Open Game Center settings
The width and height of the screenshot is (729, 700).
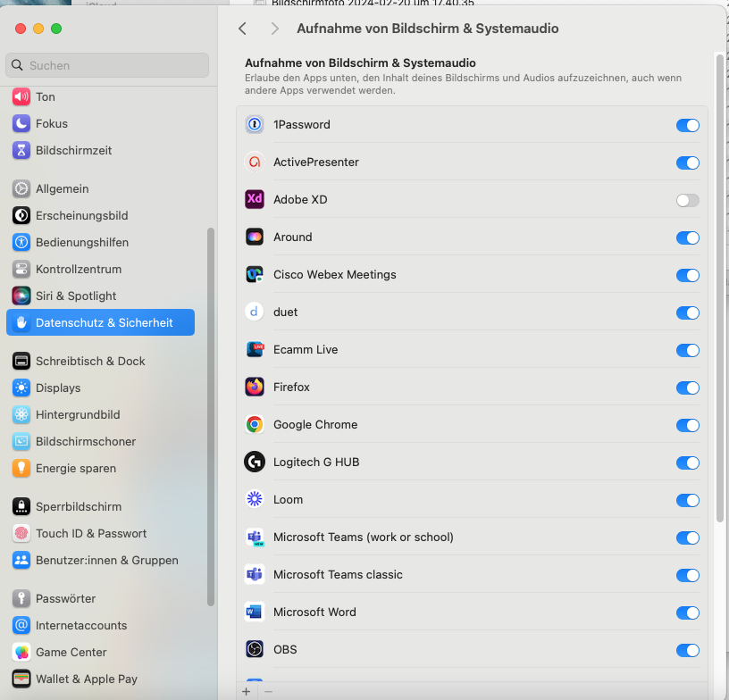100,652
